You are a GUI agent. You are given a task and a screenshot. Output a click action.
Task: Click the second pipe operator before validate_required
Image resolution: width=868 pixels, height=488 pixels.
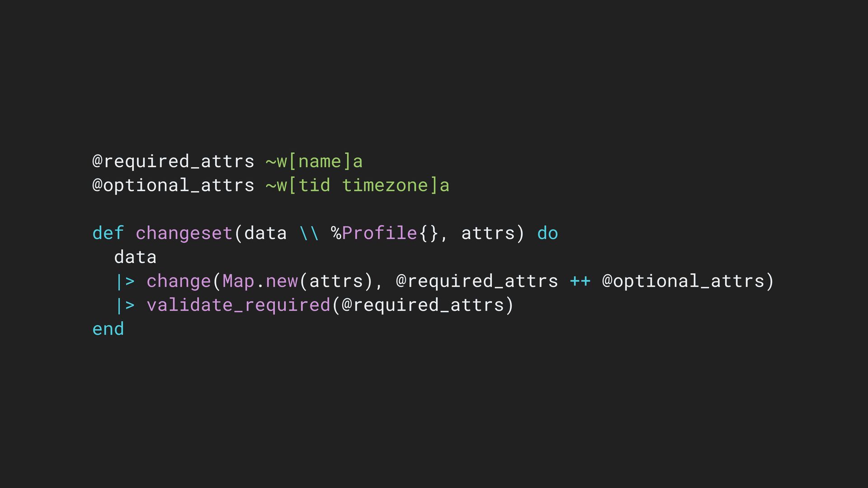pyautogui.click(x=125, y=305)
